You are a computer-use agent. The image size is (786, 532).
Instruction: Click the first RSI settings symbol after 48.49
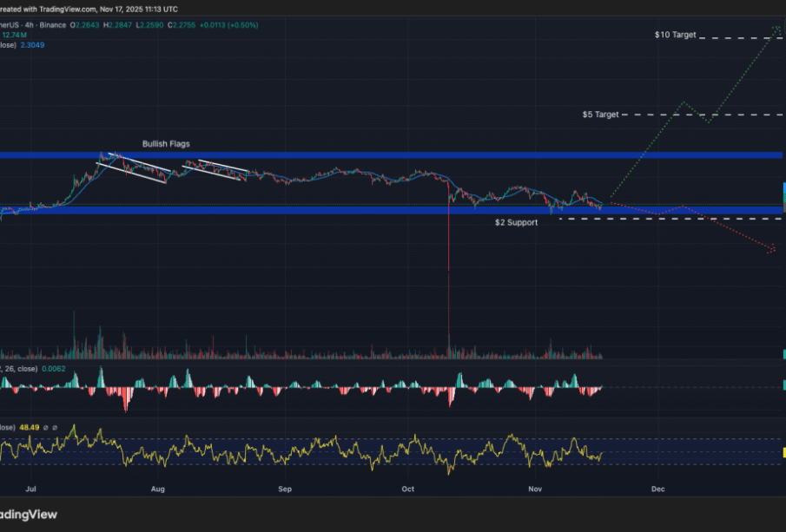coord(46,428)
